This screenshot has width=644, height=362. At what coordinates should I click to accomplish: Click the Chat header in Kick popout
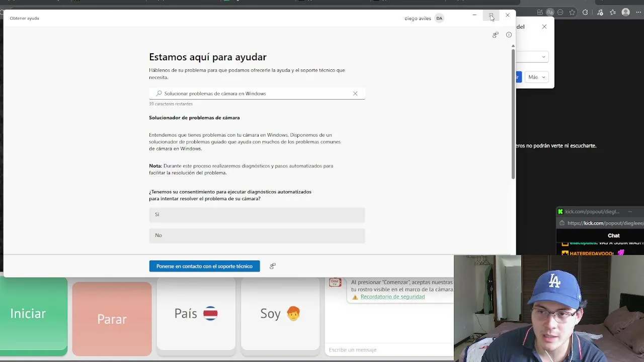[x=614, y=236]
